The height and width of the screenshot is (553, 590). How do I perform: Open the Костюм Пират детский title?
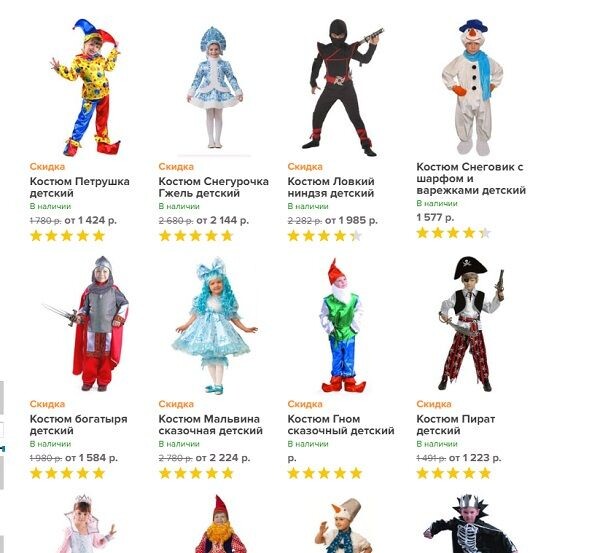(x=455, y=425)
